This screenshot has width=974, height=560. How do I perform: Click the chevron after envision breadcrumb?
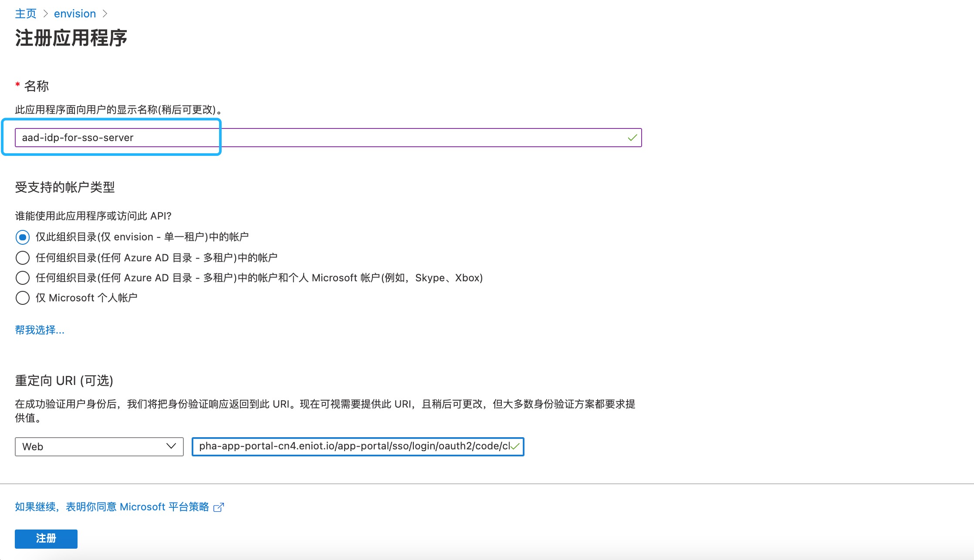tap(105, 14)
